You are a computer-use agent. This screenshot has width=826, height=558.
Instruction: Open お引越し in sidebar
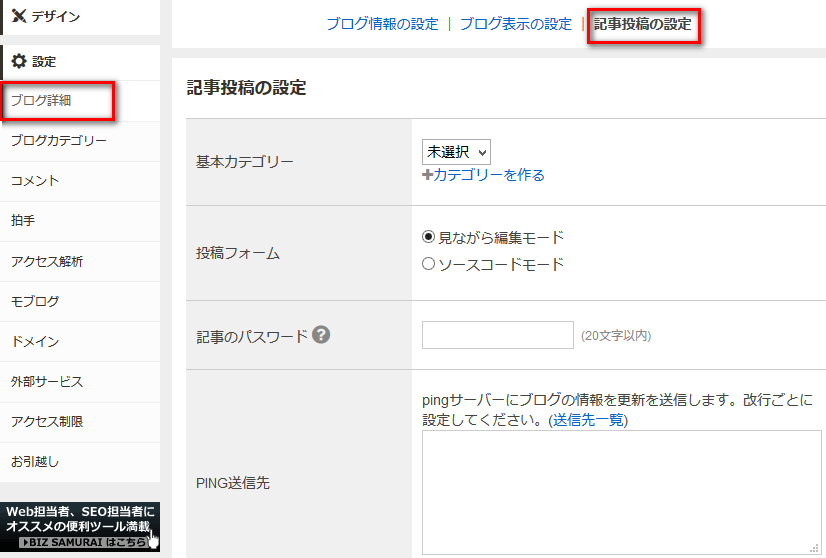coord(80,462)
